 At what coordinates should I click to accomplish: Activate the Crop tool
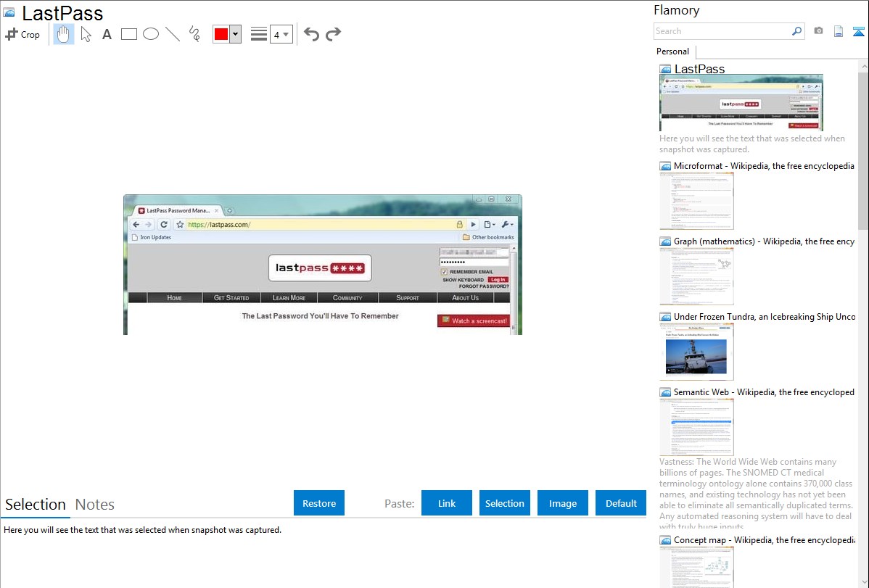22,34
